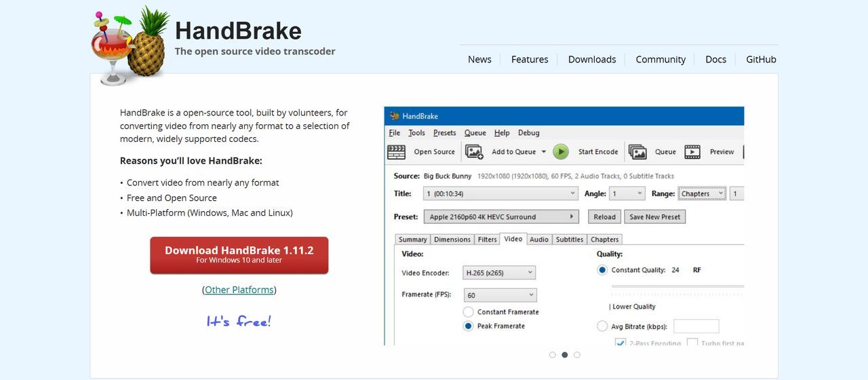
Task: Click the Preview film strip icon
Action: [692, 152]
